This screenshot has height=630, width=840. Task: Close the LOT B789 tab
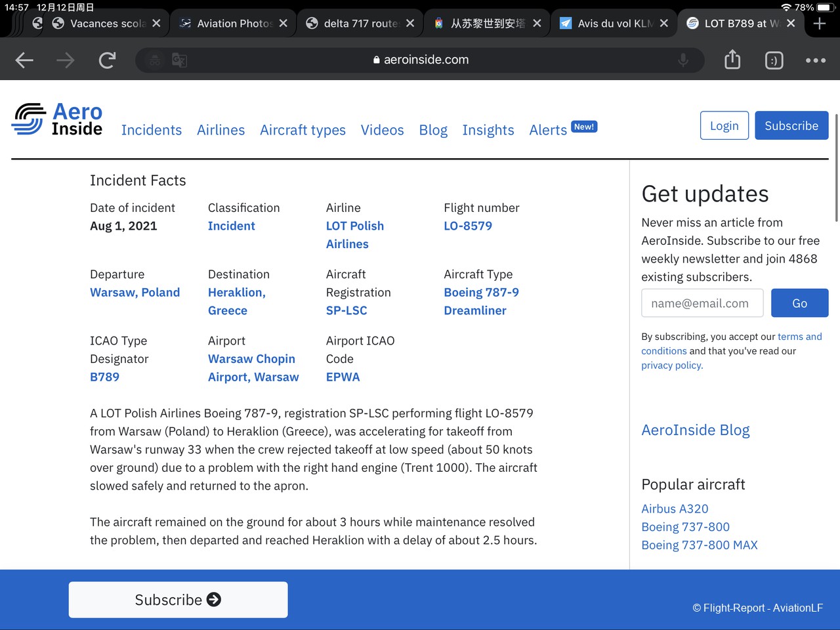click(791, 23)
